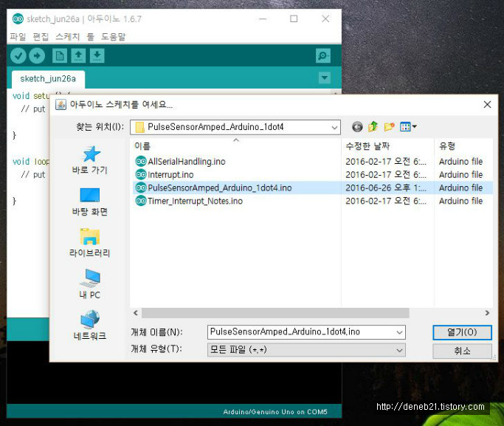Image resolution: width=504 pixels, height=426 pixels.
Task: Select the 라이브러리 libraries shortcut
Action: pos(90,243)
